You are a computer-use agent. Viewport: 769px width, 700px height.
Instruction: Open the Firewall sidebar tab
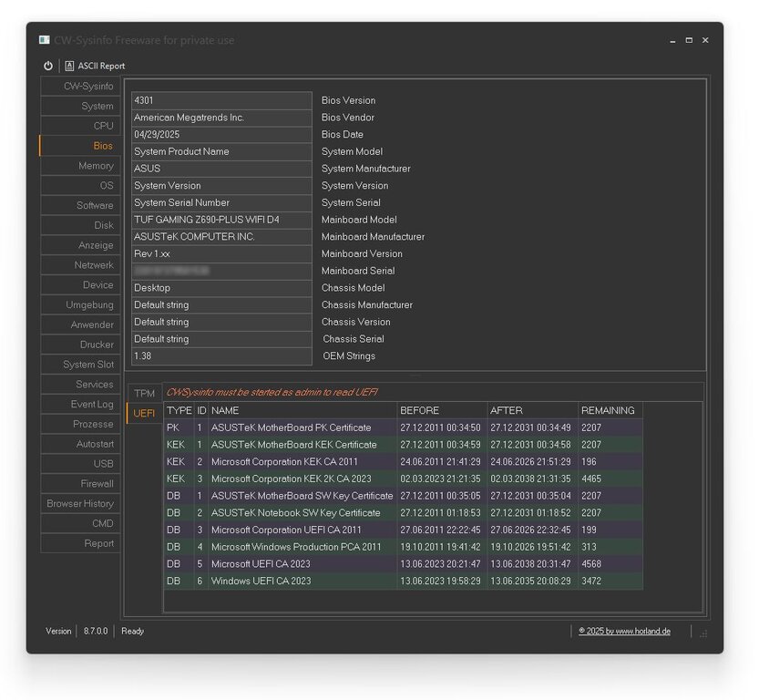pyautogui.click(x=80, y=483)
